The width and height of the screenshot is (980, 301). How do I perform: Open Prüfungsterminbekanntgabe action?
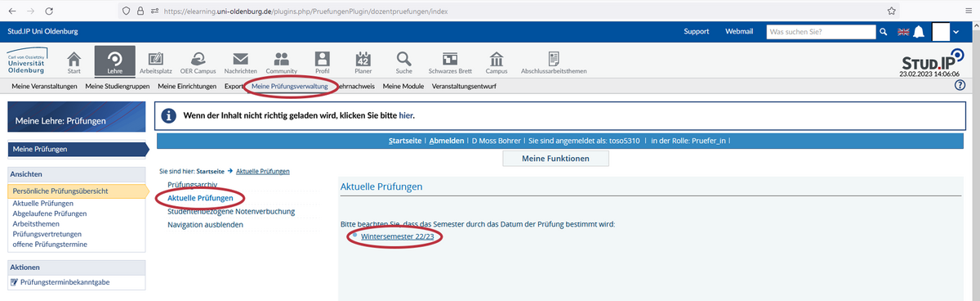(x=65, y=283)
